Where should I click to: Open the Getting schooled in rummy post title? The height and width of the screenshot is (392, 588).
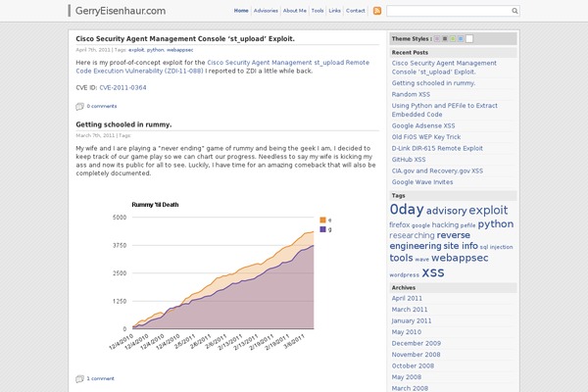123,124
